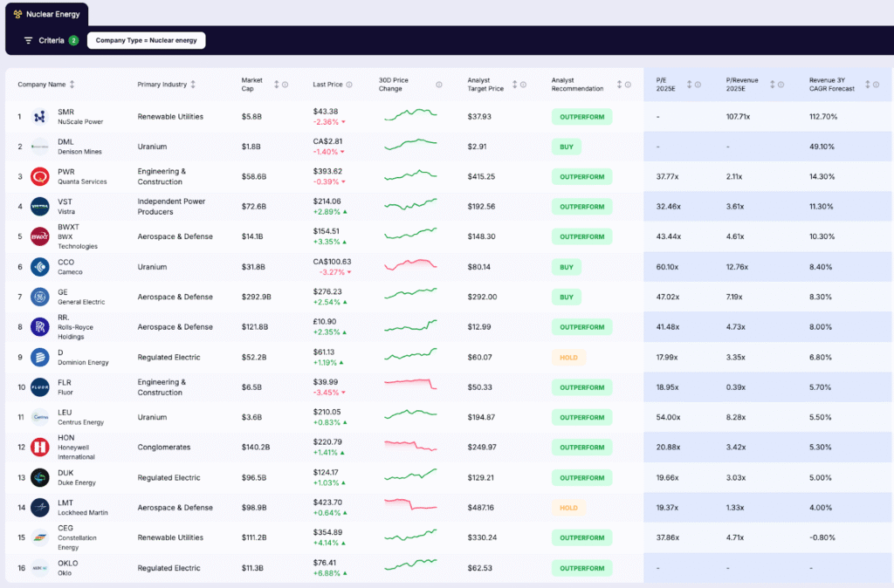The height and width of the screenshot is (588, 894).
Task: Select the 0.39x P/Revenue for Fluor
Action: [735, 386]
